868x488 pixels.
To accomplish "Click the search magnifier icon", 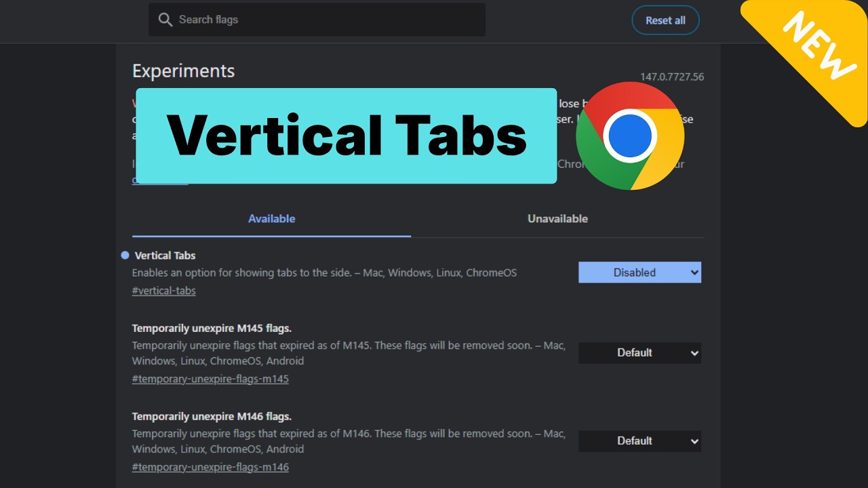I will click(x=165, y=20).
